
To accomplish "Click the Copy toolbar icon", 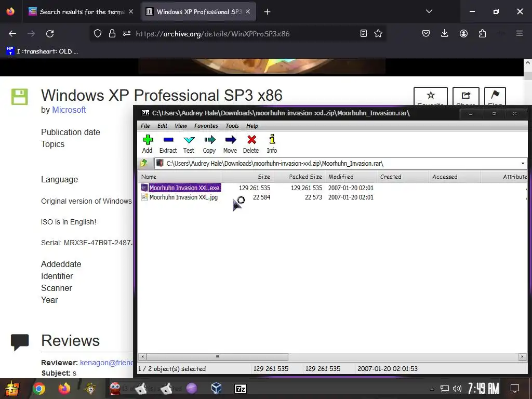I will coord(209,144).
